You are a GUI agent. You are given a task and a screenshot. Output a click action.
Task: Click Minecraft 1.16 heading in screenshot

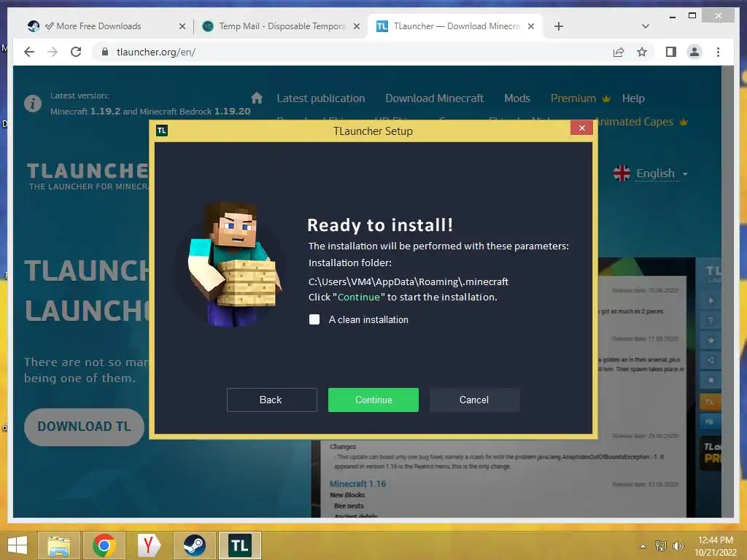click(x=357, y=484)
